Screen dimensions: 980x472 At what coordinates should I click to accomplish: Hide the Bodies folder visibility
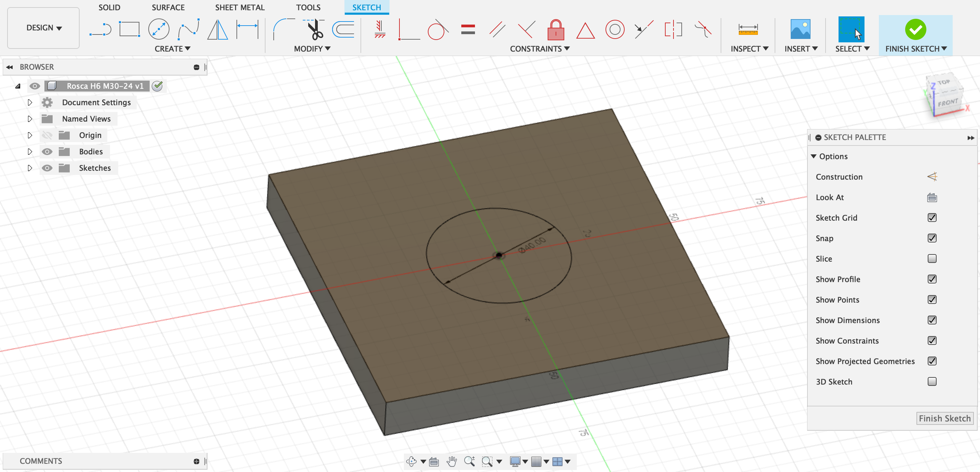coord(47,151)
